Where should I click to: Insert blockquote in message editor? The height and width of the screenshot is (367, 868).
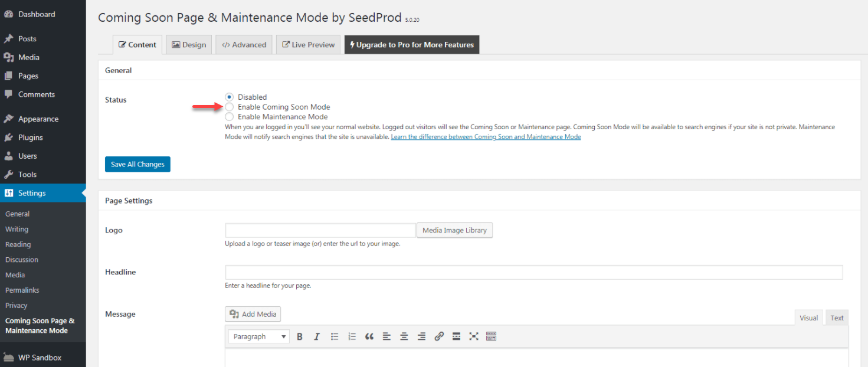(369, 336)
